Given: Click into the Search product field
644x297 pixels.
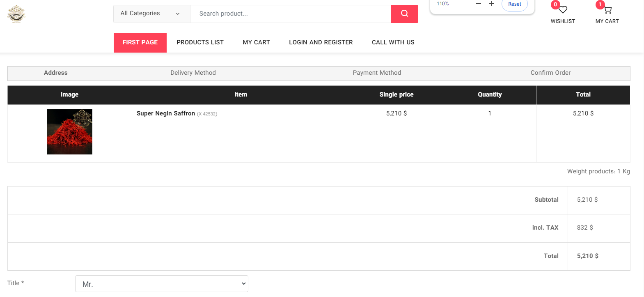Looking at the screenshot, I should (291, 14).
